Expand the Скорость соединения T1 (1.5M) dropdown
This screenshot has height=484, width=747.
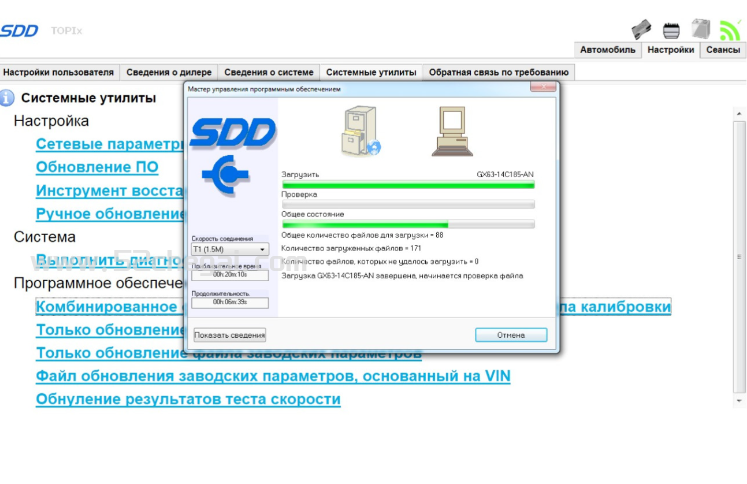(230, 249)
